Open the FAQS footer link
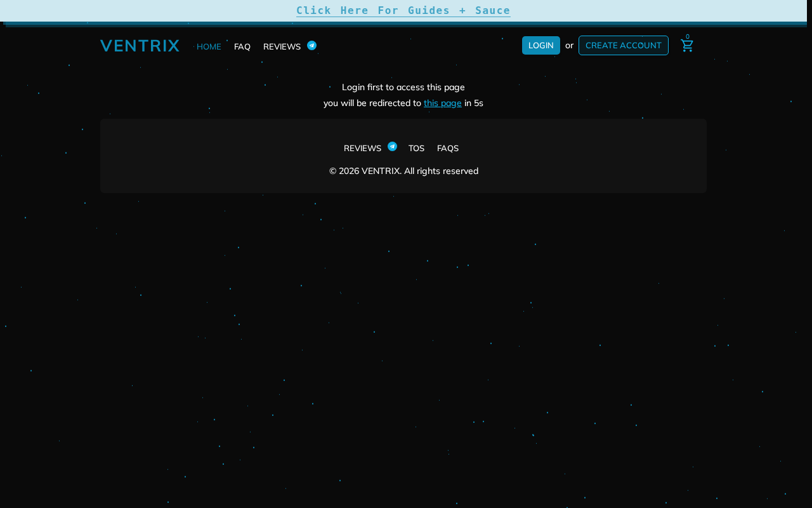This screenshot has width=812, height=508. (448, 148)
